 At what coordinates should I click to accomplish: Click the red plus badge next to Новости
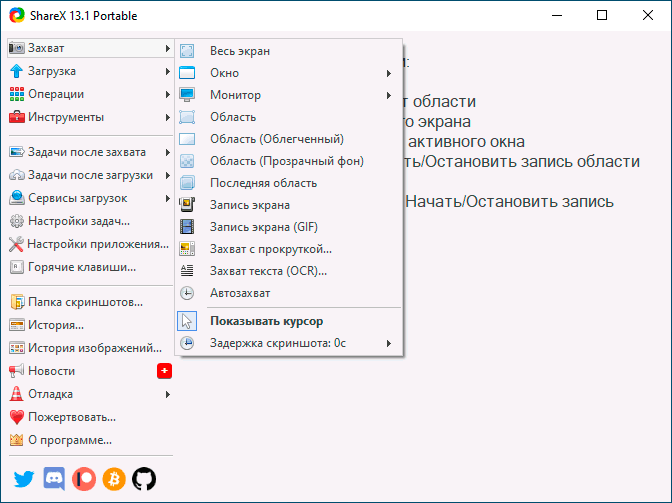pyautogui.click(x=165, y=371)
